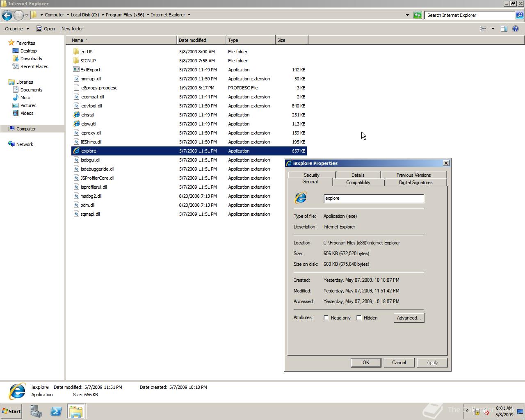Open Windows PowerShell from the taskbar
525x420 pixels.
[56, 411]
